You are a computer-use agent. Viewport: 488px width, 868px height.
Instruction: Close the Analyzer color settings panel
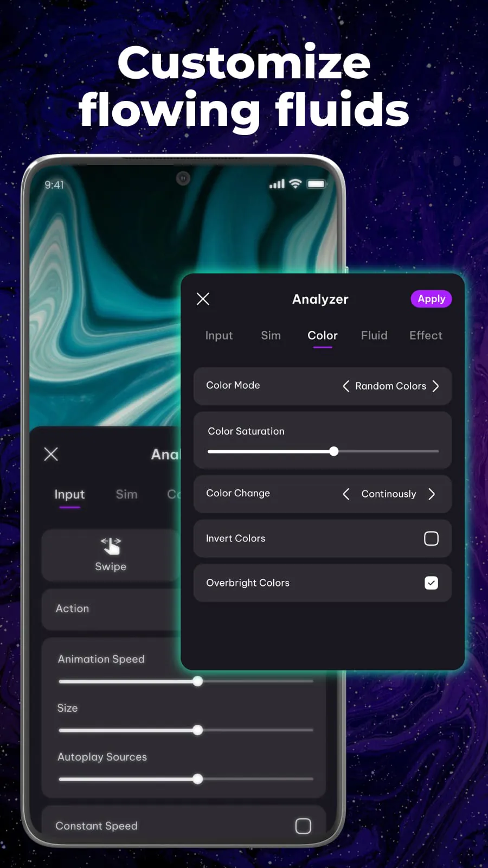click(203, 299)
